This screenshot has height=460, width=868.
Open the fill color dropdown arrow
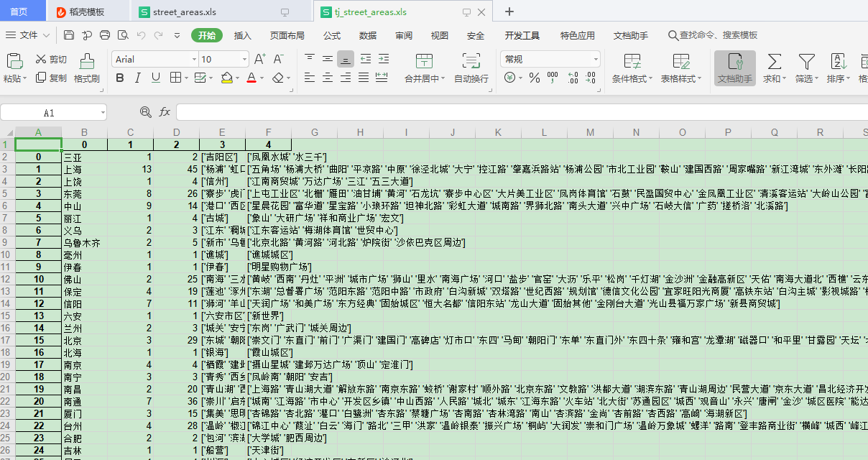239,78
